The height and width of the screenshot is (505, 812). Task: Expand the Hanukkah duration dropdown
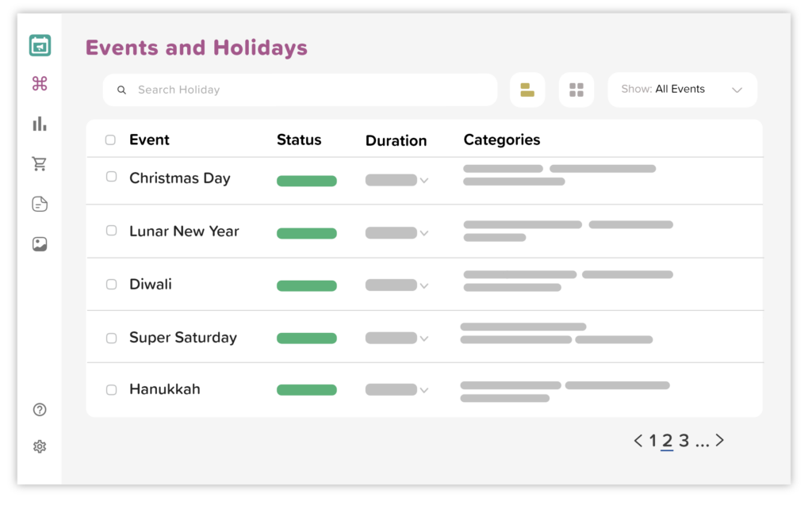(396, 390)
